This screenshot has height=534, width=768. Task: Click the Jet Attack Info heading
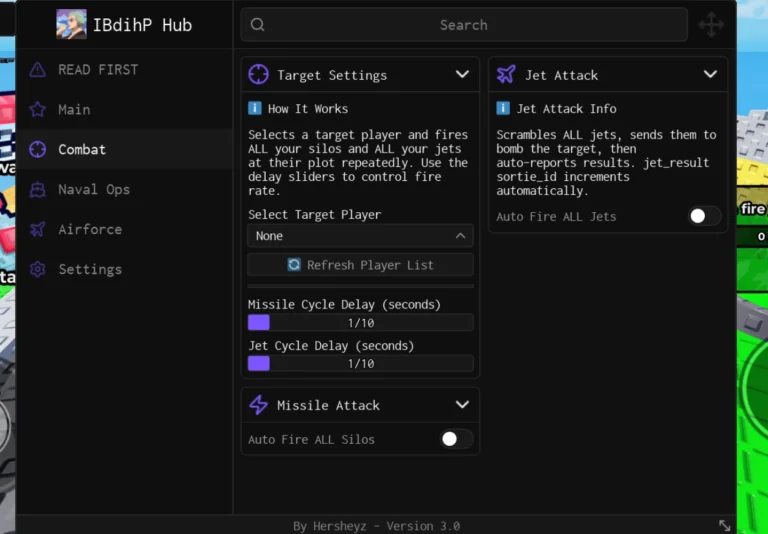click(x=566, y=109)
